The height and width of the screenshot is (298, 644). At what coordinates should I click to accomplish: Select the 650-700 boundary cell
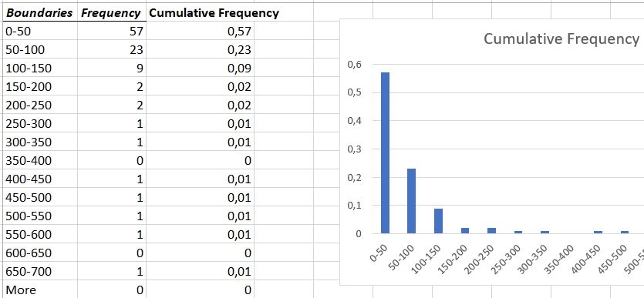coord(40,271)
